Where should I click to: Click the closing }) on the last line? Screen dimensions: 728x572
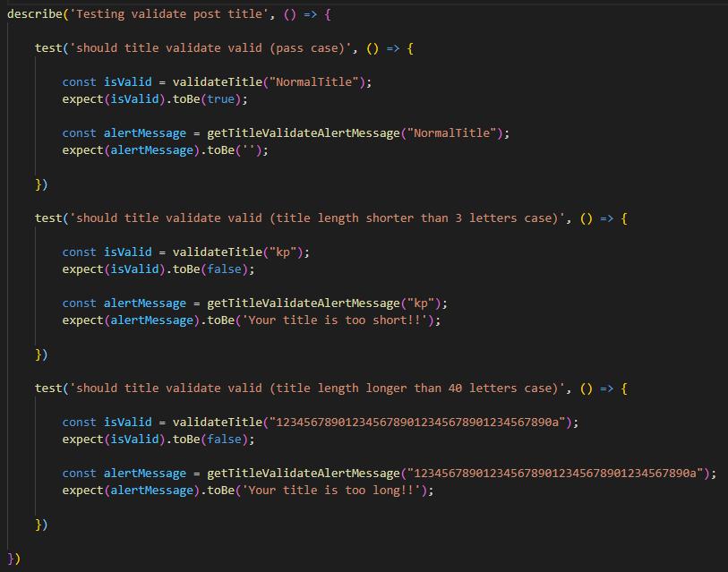pyautogui.click(x=13, y=558)
